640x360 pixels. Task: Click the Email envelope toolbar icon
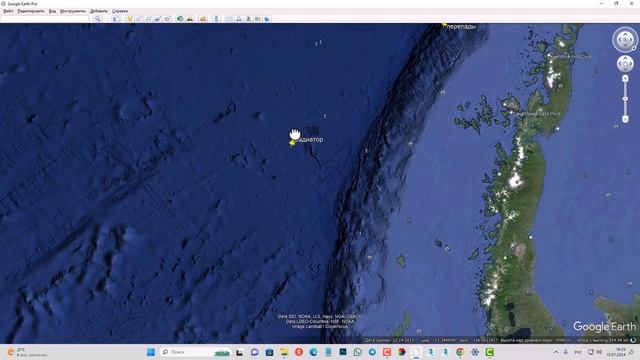(x=229, y=19)
